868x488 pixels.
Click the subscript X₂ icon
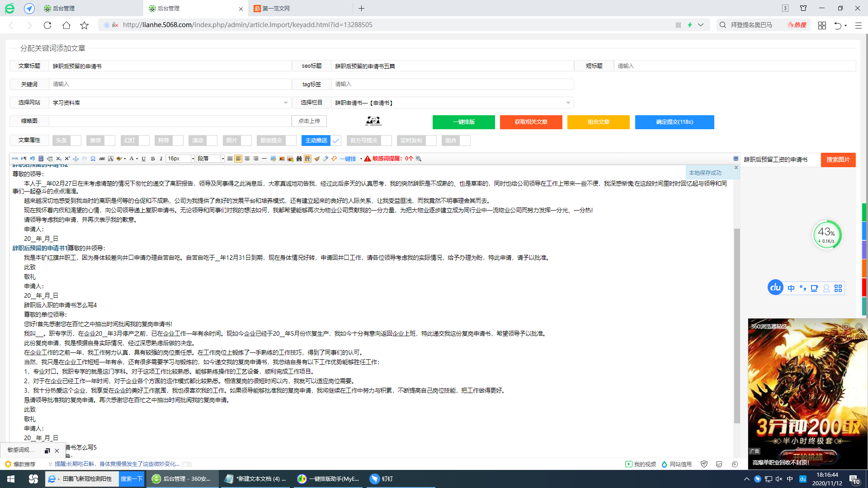coord(59,159)
